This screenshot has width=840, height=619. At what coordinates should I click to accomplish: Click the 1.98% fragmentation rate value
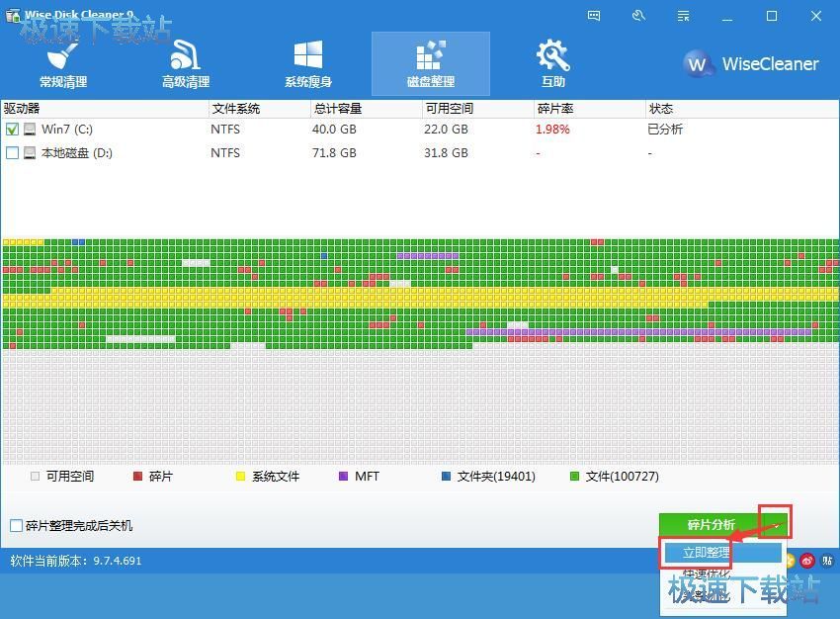coord(552,130)
